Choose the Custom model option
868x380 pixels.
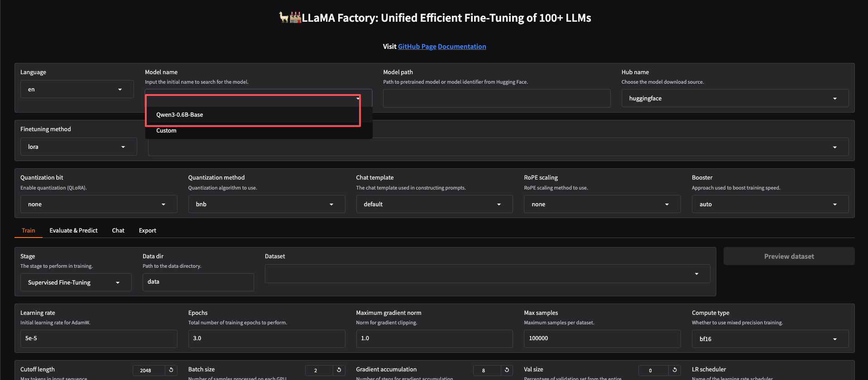167,131
